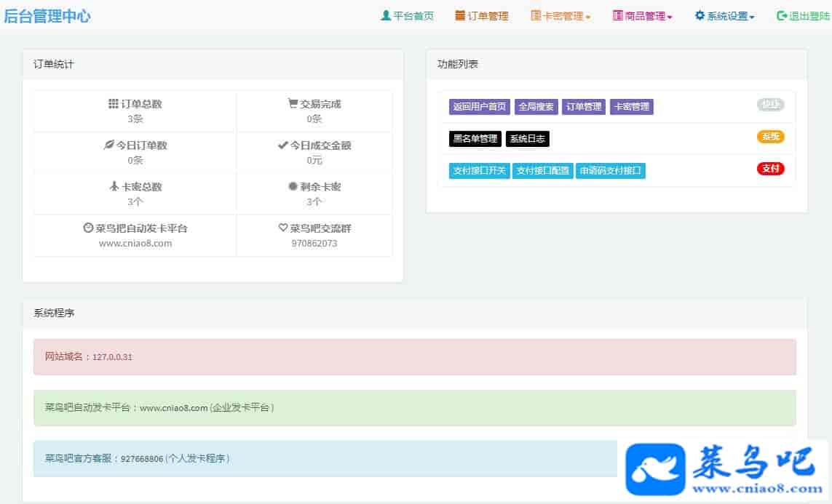Click the 后台管理中心 title link
Screen dimensions: 832x504
pyautogui.click(x=47, y=16)
